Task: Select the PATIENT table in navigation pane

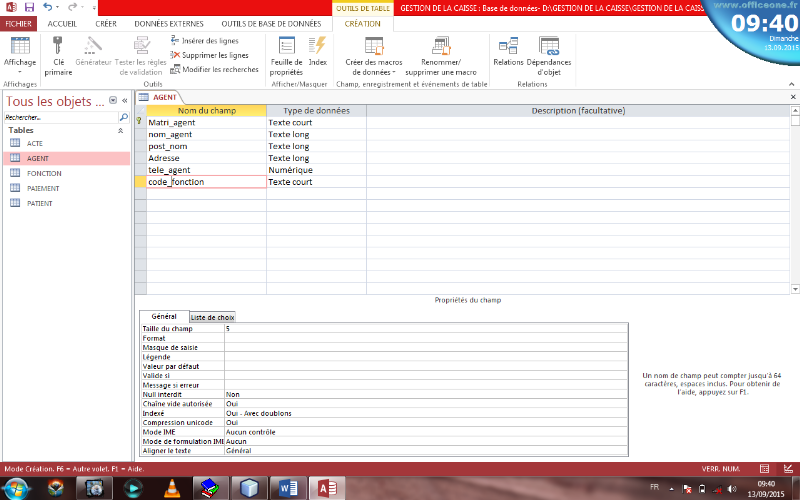Action: 40,203
